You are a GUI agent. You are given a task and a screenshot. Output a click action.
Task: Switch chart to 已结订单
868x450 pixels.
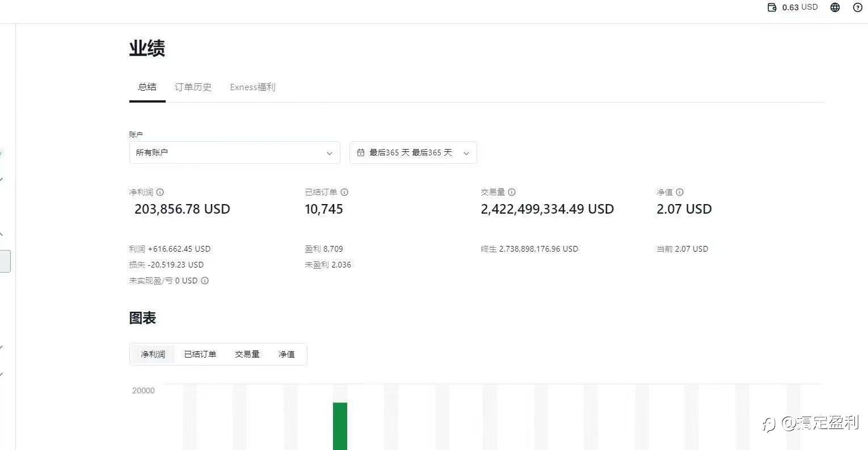coord(200,354)
